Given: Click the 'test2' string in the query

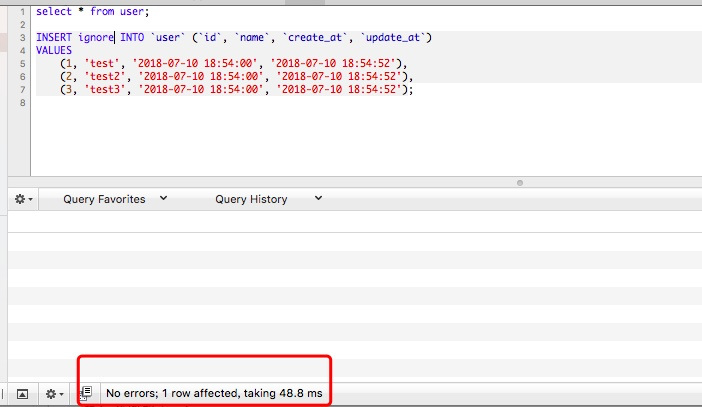Looking at the screenshot, I should [x=103, y=76].
